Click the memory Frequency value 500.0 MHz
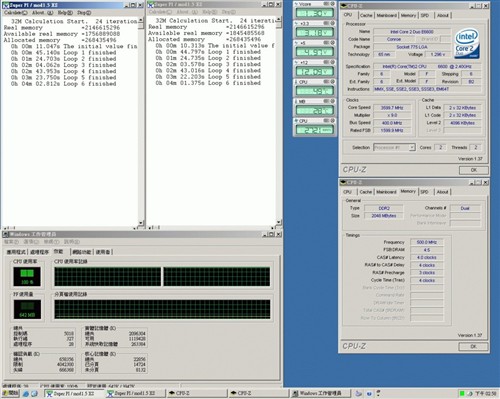The height and width of the screenshot is (399, 500). [x=427, y=242]
